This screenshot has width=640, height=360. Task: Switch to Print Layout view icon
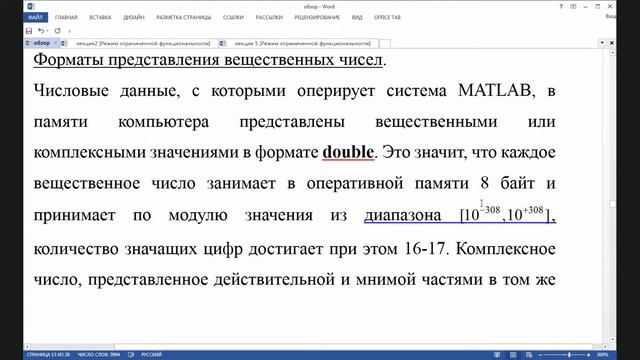tap(513, 355)
